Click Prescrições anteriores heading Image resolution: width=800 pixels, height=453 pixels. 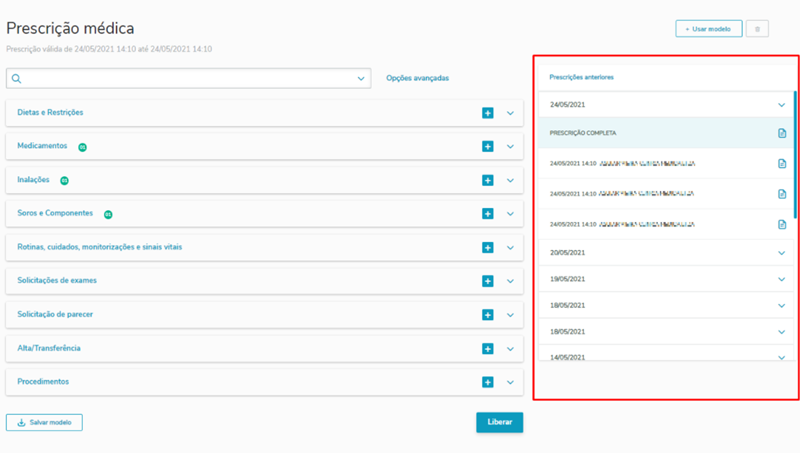581,78
